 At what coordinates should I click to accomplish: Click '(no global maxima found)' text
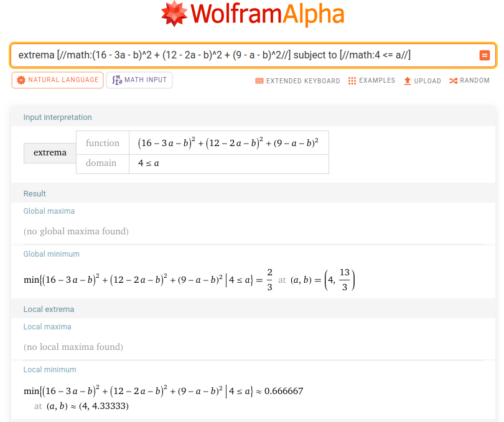coord(76,231)
